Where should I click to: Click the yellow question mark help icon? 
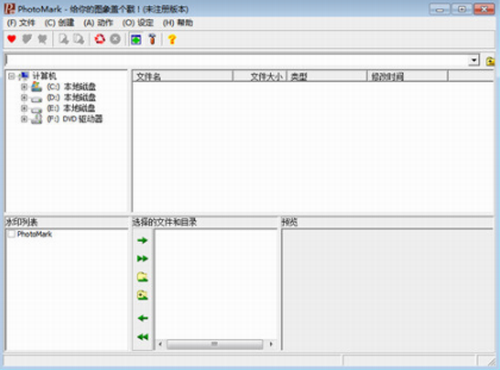coord(172,39)
